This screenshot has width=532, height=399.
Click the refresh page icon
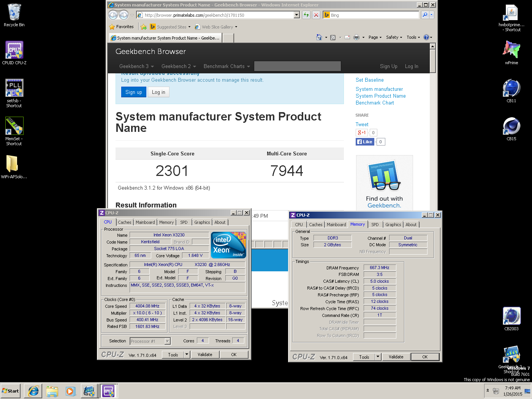point(306,15)
